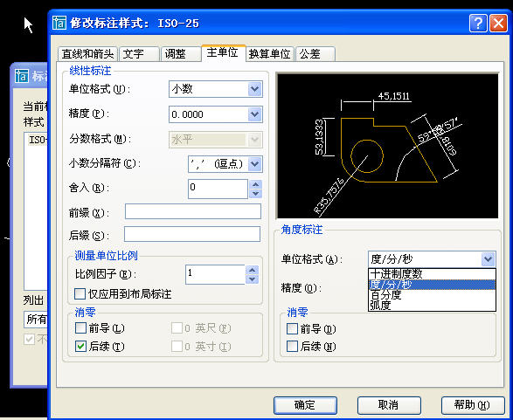Increase 舍入 value with up arrow
Screen dimensions: 513x420
click(x=255, y=184)
